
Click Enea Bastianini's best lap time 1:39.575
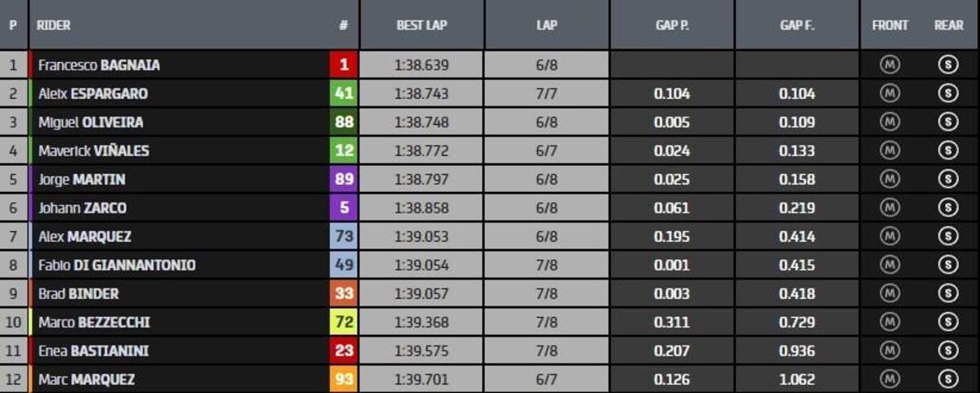(x=421, y=351)
